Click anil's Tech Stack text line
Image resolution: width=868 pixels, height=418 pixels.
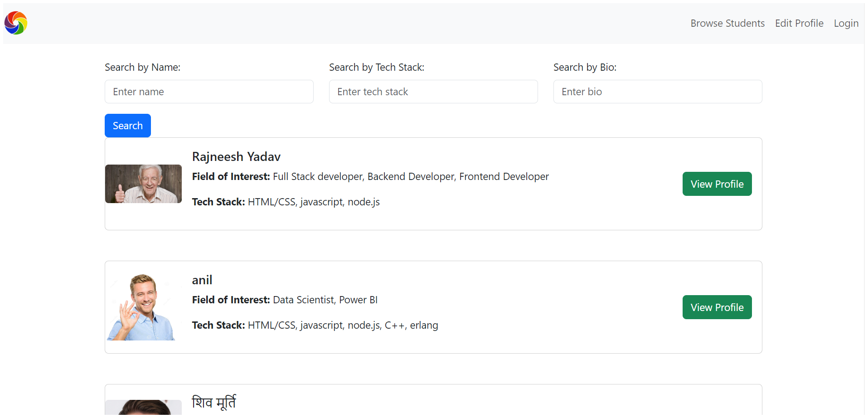click(315, 326)
